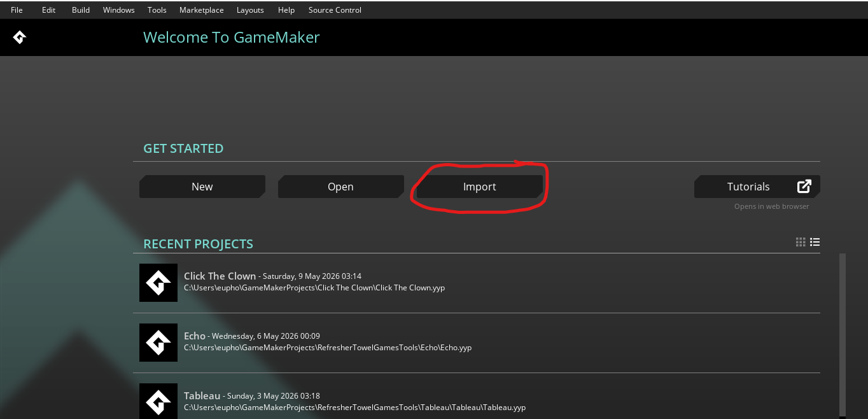Open the Marketplace menu
868x419 pixels.
[x=202, y=10]
